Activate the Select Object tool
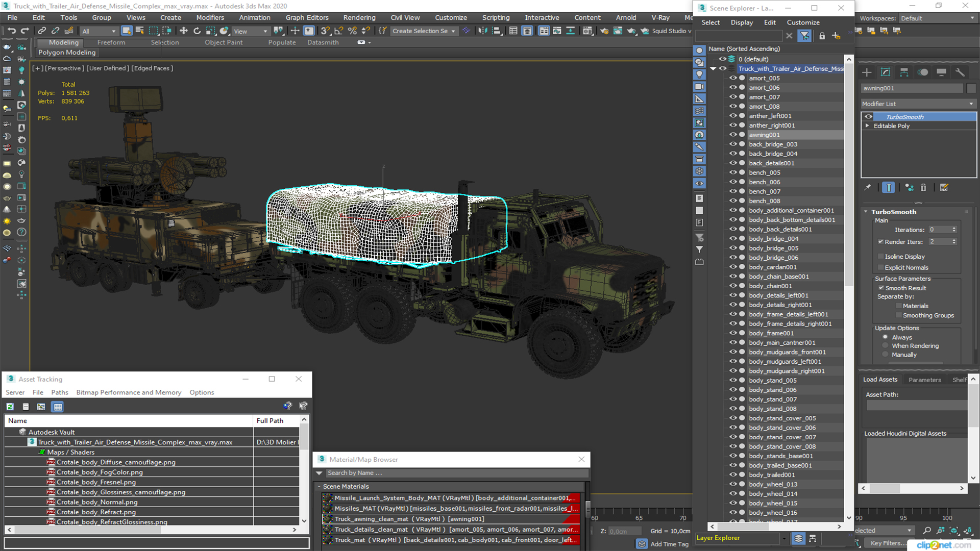This screenshot has height=551, width=980. tap(127, 31)
